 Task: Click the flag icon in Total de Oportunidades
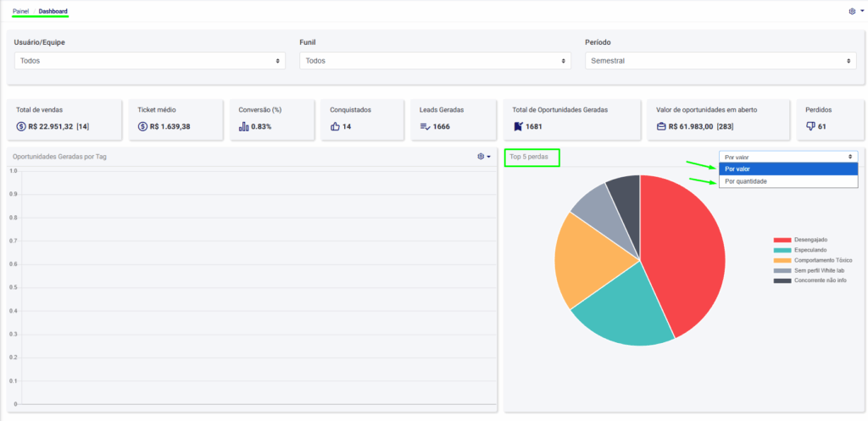518,126
